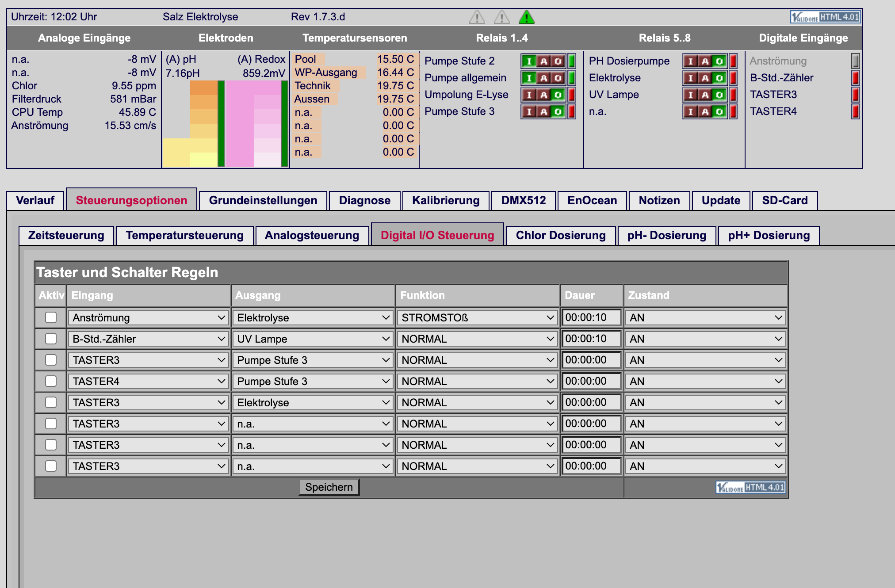Set Elektrolyse relay to I

690,78
